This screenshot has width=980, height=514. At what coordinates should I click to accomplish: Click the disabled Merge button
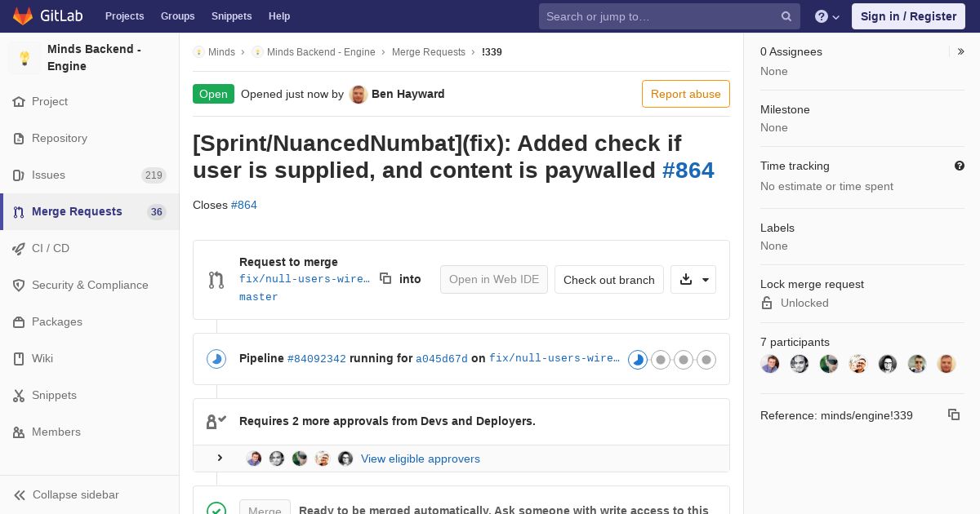point(265,507)
